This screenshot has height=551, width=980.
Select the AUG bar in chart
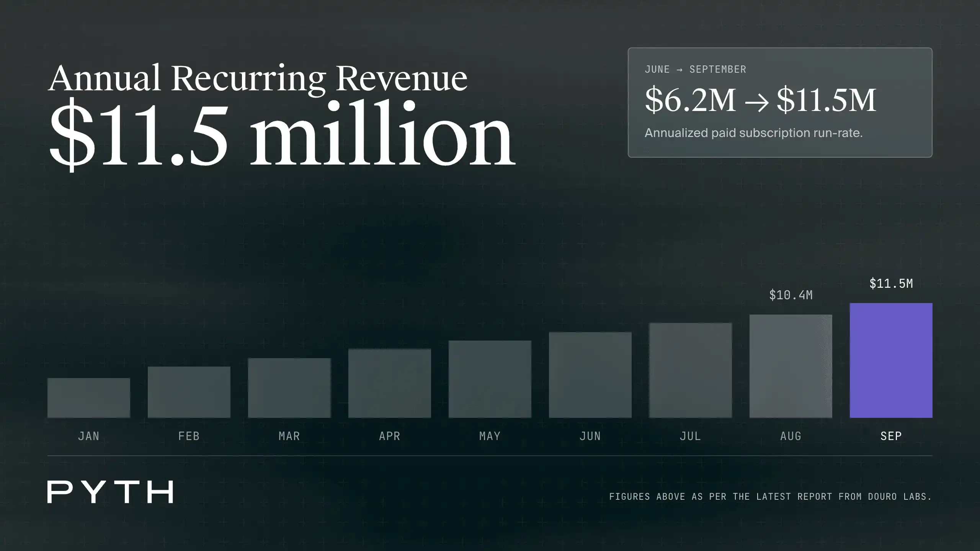(791, 366)
